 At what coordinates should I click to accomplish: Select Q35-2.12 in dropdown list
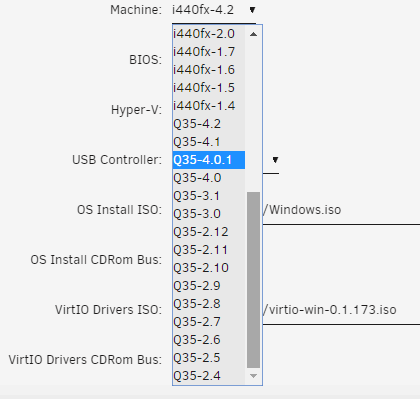click(x=209, y=232)
